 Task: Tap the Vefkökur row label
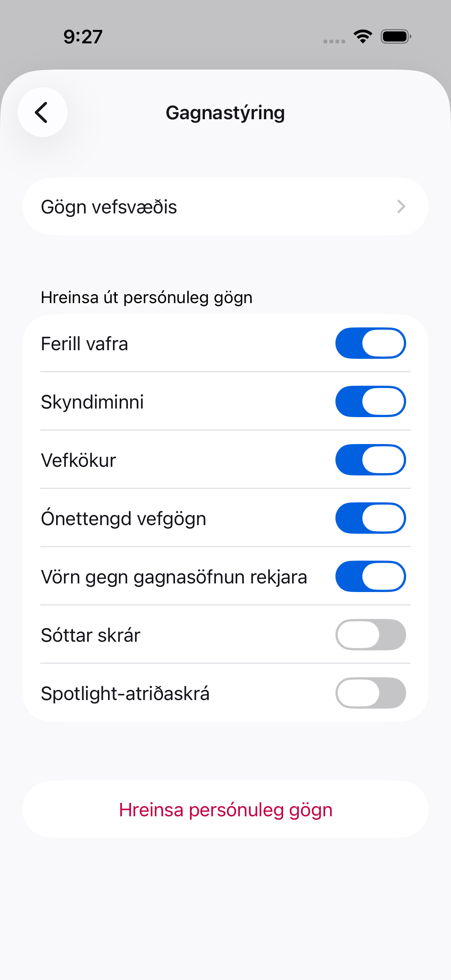pos(79,460)
